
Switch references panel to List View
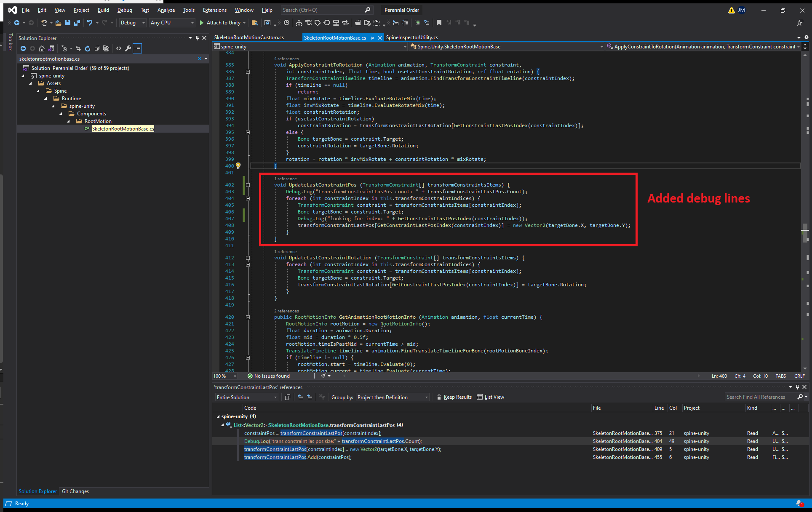coord(490,397)
